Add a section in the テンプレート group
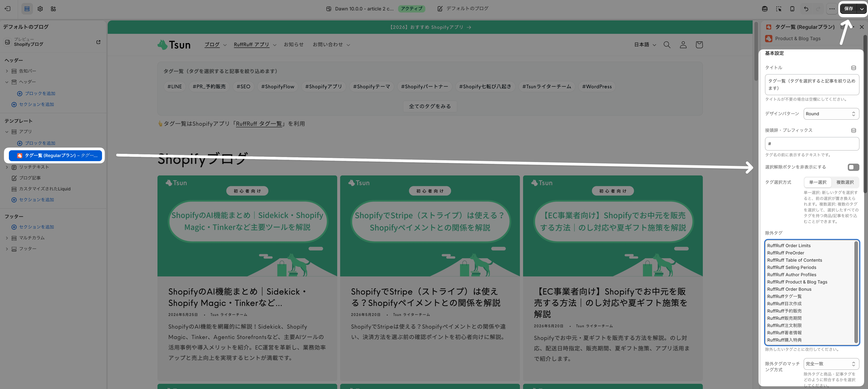 (33, 200)
